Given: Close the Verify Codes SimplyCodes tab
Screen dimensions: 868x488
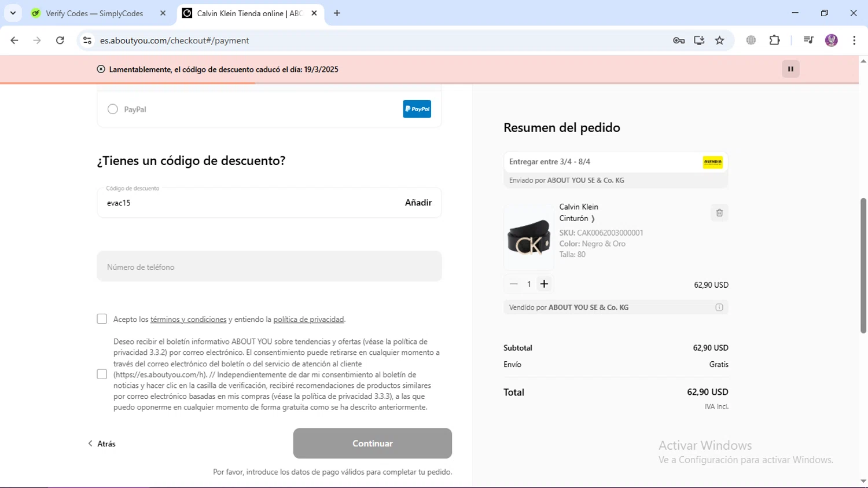Looking at the screenshot, I should (x=163, y=13).
